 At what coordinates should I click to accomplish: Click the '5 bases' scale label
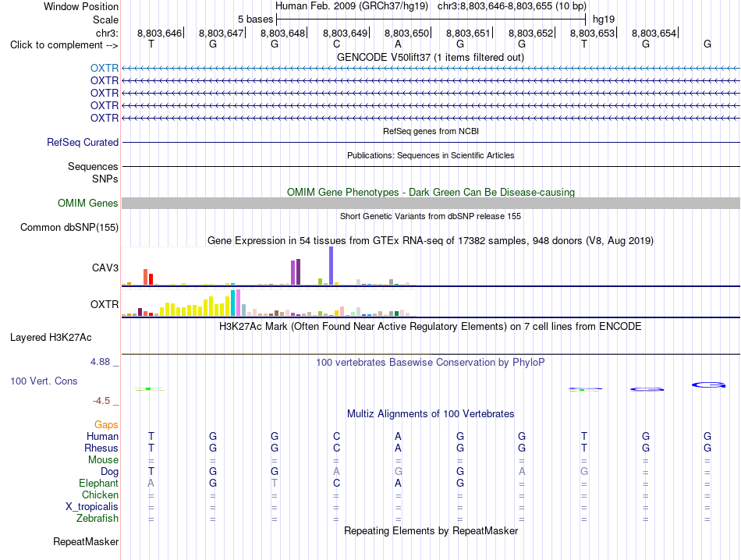(255, 19)
